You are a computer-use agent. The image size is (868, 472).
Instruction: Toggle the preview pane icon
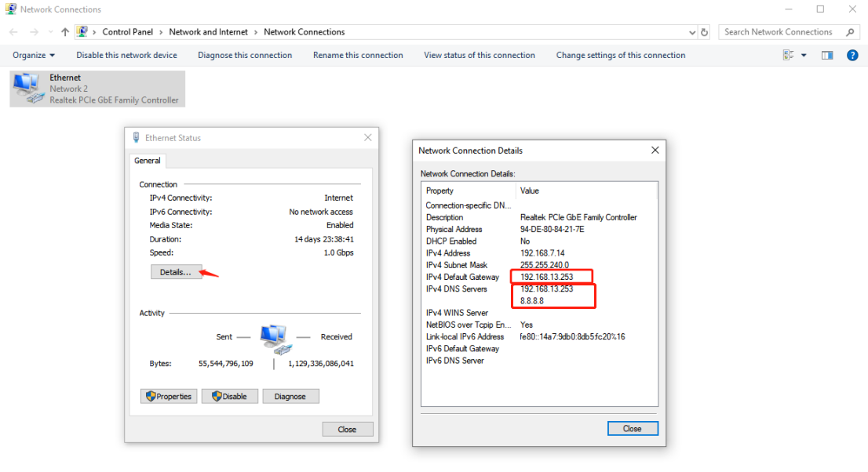tap(827, 56)
